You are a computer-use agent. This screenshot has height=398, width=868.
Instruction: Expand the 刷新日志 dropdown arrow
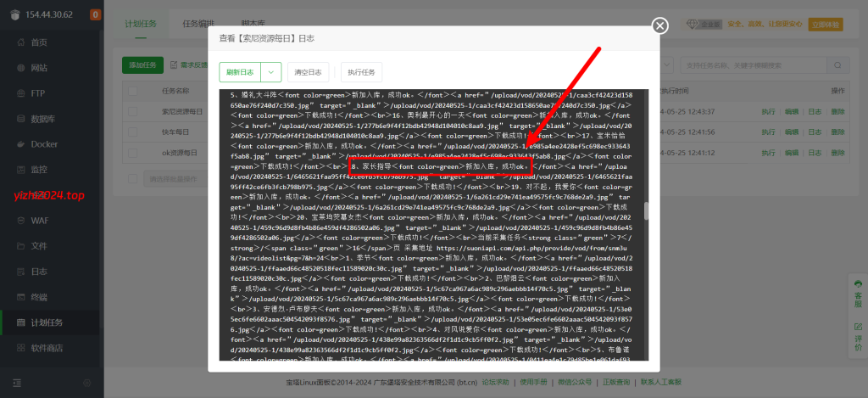(270, 72)
